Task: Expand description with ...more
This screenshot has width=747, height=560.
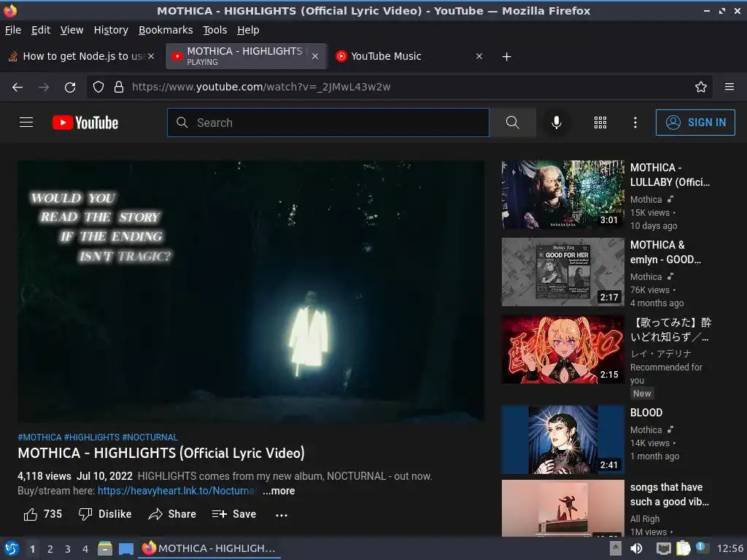Action: 279,491
